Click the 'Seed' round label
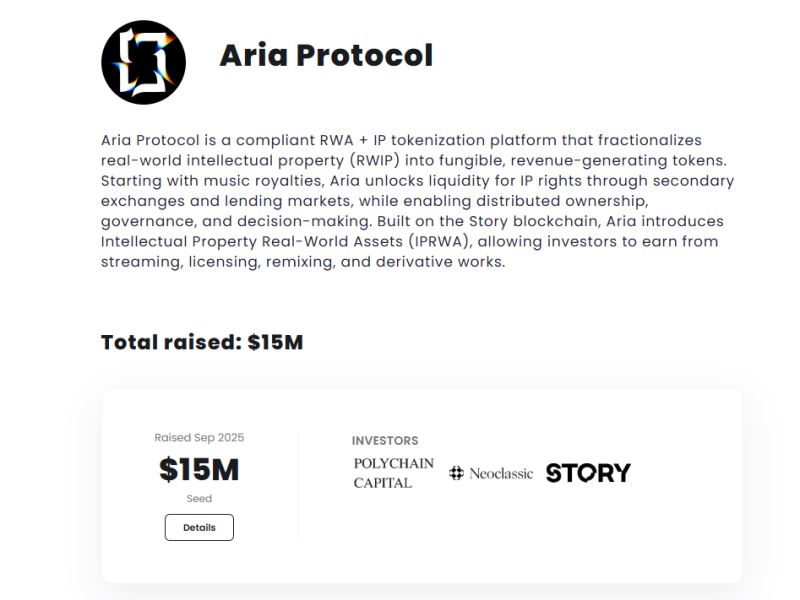This screenshot has height=600, width=800. click(199, 497)
